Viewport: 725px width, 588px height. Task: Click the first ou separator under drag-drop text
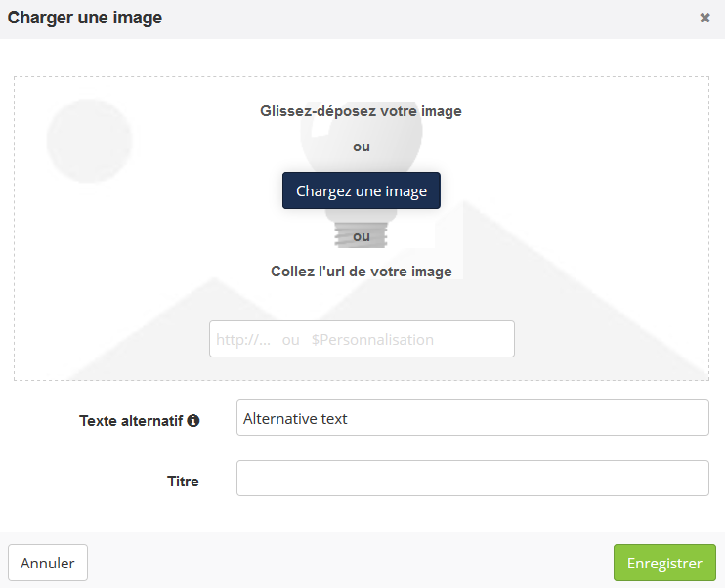[362, 147]
